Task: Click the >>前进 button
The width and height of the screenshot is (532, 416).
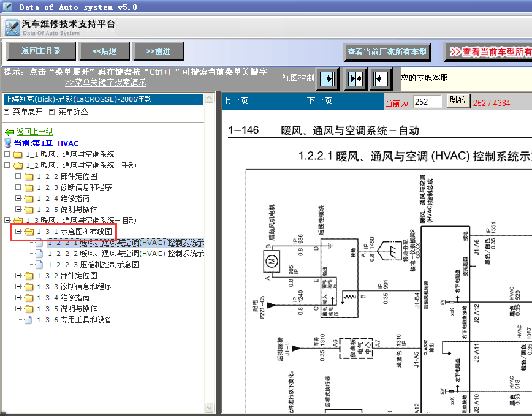Action: pyautogui.click(x=158, y=51)
